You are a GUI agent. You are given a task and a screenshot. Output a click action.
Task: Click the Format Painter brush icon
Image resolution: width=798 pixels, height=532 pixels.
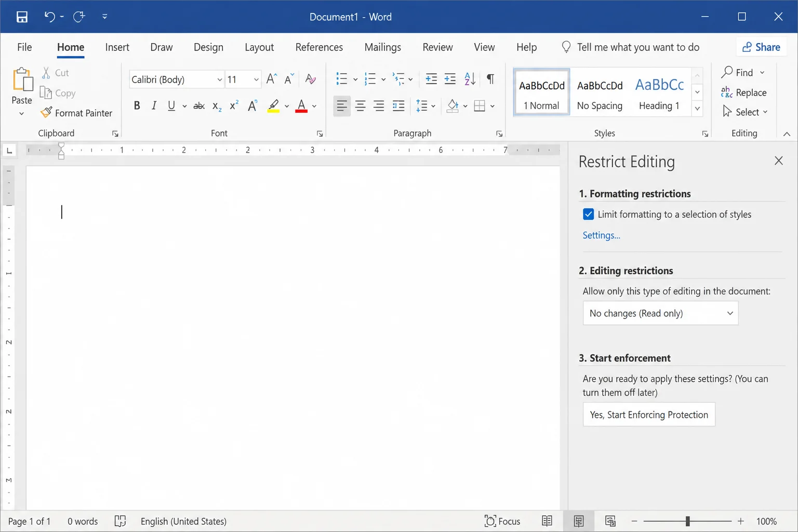pyautogui.click(x=46, y=112)
